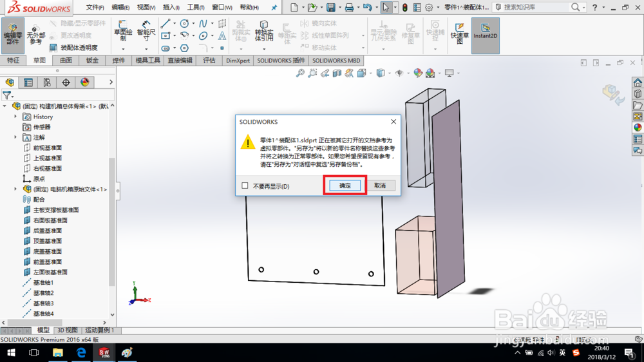
Task: Click section view icon in viewport toolbar
Action: click(337, 73)
